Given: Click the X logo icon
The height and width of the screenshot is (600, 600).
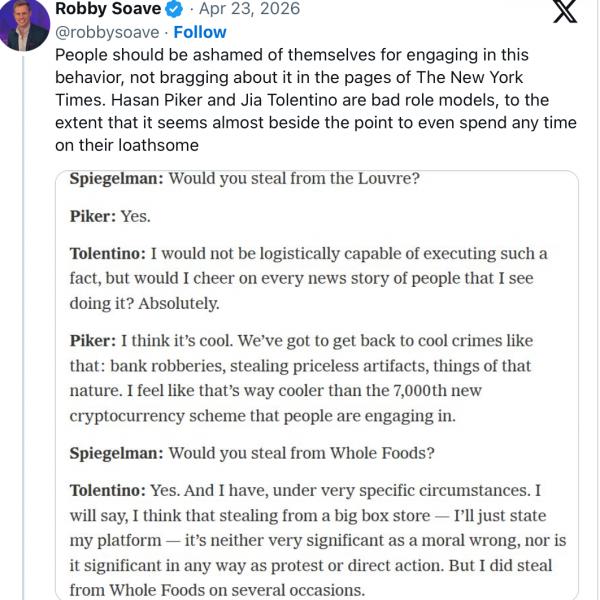Looking at the screenshot, I should tap(565, 13).
